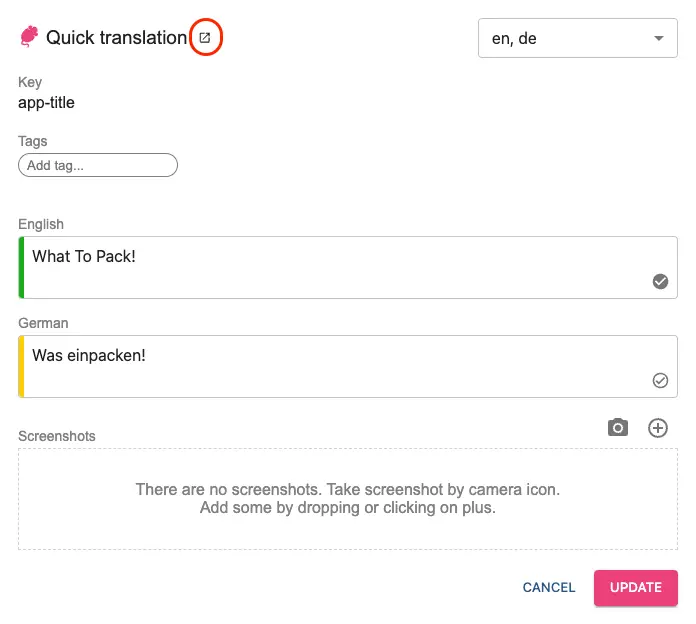Click into English text "What To Pack!"
This screenshot has width=696, height=624.
[x=84, y=257]
